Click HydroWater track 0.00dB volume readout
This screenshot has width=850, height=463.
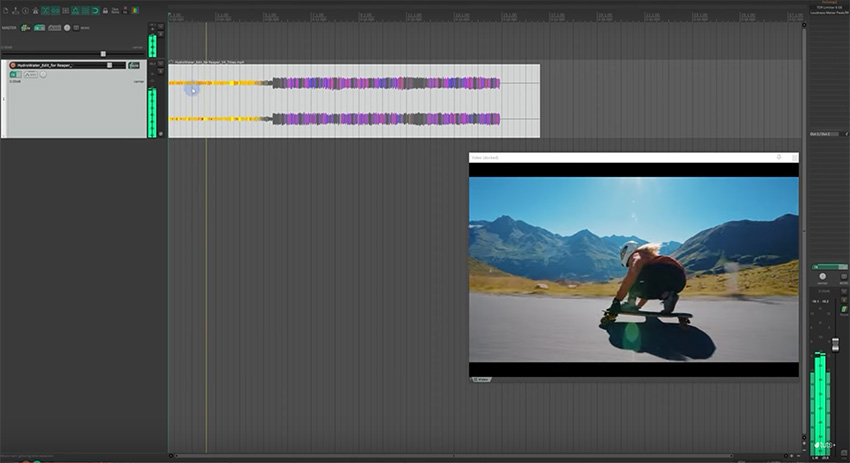(15, 81)
